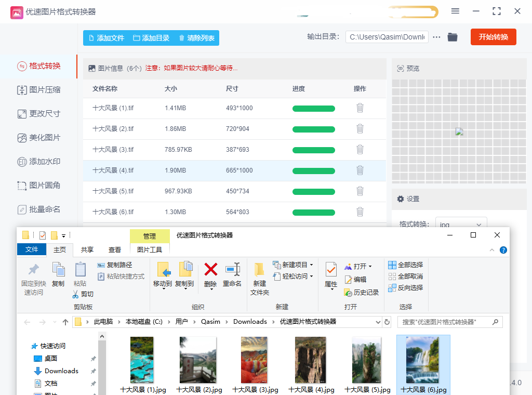This screenshot has width=532, height=395.
Task: Click the progress bar of 十大风景 (4).tif
Action: 313,170
